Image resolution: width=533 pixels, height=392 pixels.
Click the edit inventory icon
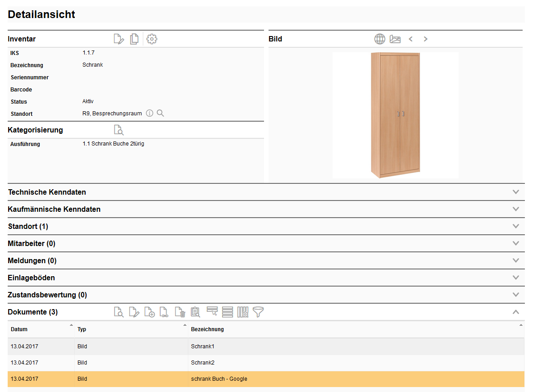118,39
